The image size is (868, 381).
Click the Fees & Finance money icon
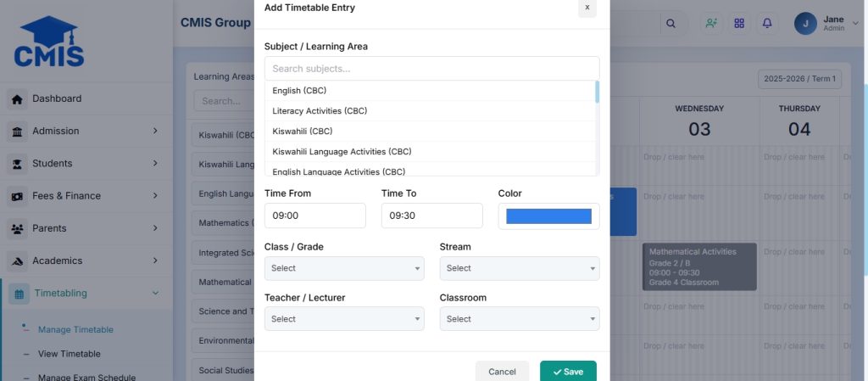(17, 197)
